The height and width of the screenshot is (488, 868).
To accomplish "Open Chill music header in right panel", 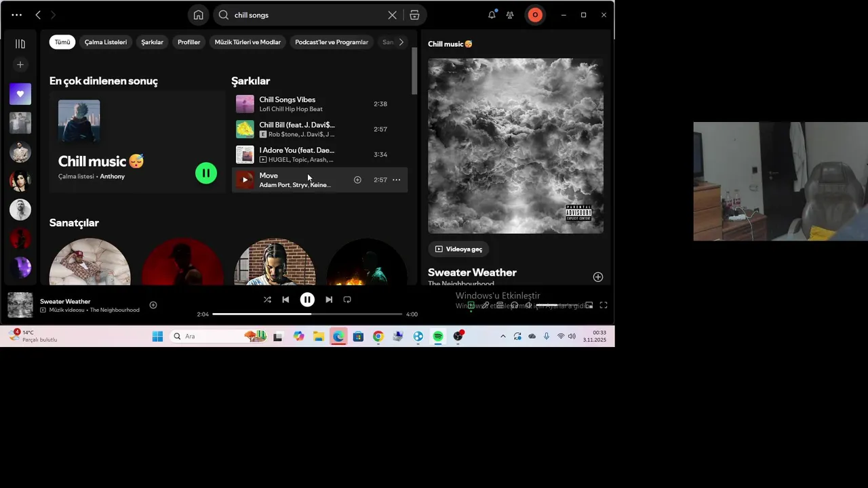I will coord(450,44).
